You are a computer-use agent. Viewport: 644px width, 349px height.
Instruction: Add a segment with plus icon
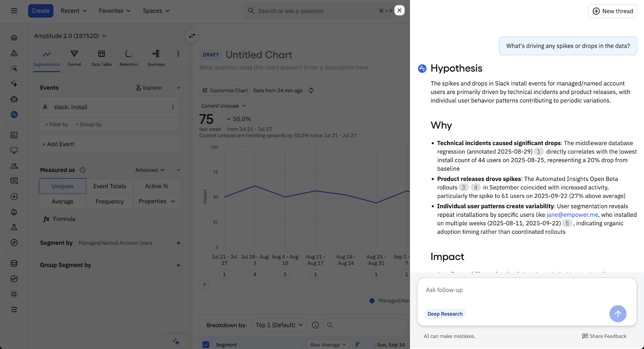[178, 243]
